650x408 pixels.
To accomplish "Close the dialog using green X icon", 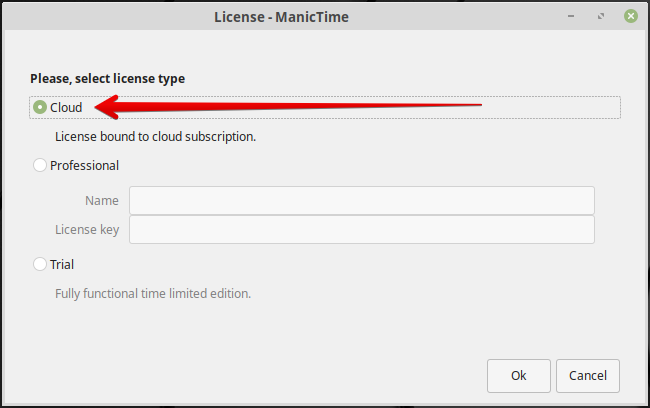I will tap(631, 16).
